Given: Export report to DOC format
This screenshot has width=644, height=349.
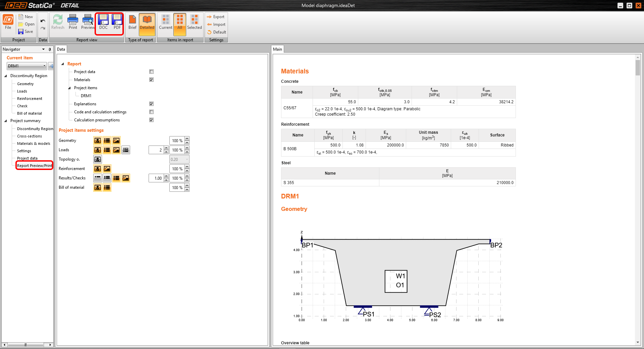Looking at the screenshot, I should pos(103,22).
